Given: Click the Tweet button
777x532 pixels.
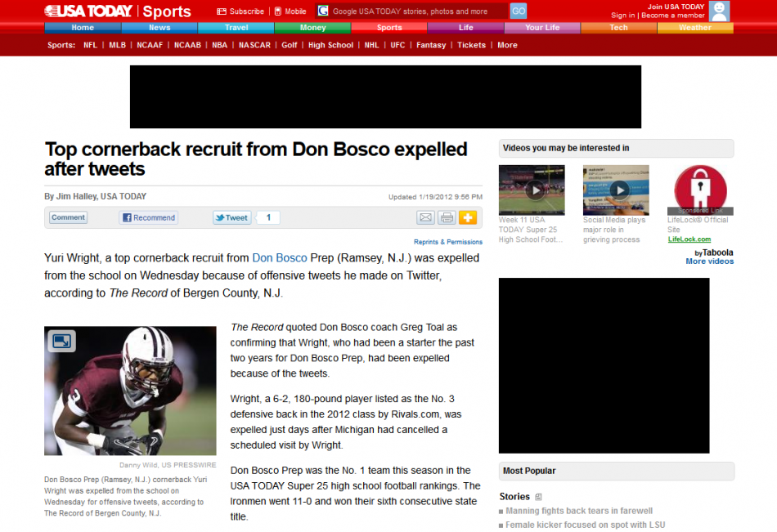Looking at the screenshot, I should pos(232,217).
